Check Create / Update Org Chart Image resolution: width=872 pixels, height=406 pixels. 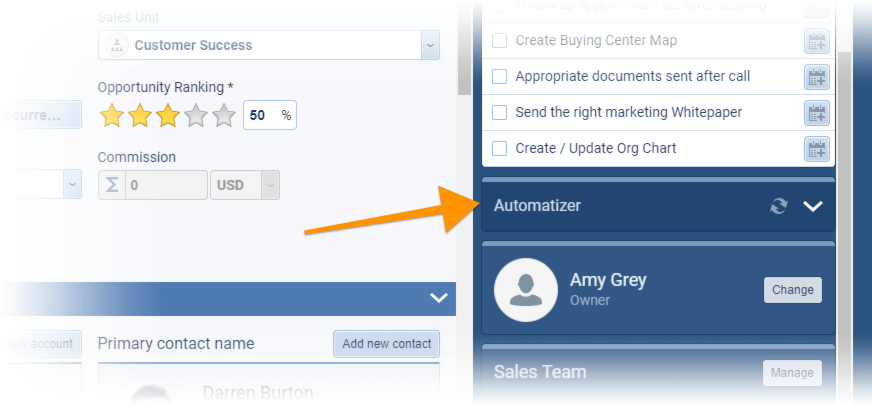click(x=499, y=148)
